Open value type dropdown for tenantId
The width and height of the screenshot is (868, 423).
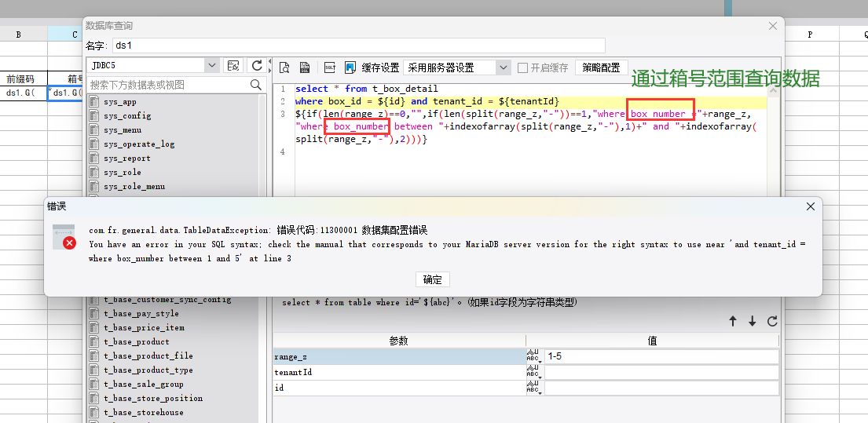[534, 372]
